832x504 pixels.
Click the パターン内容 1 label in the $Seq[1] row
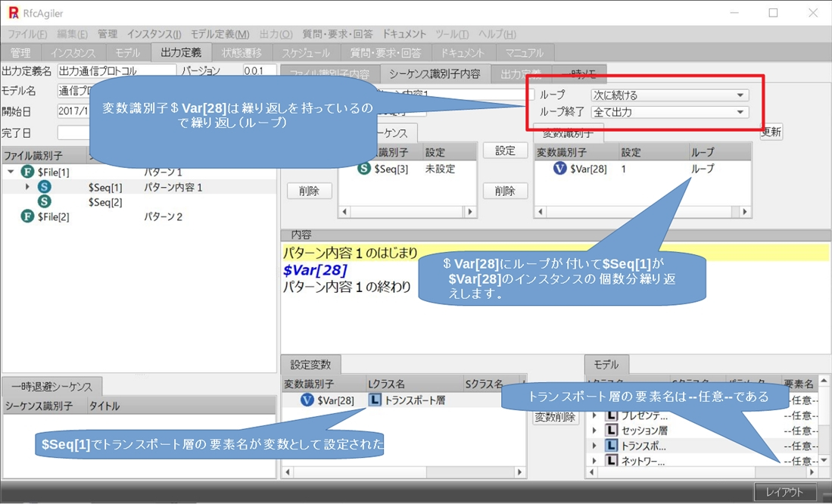(x=173, y=187)
